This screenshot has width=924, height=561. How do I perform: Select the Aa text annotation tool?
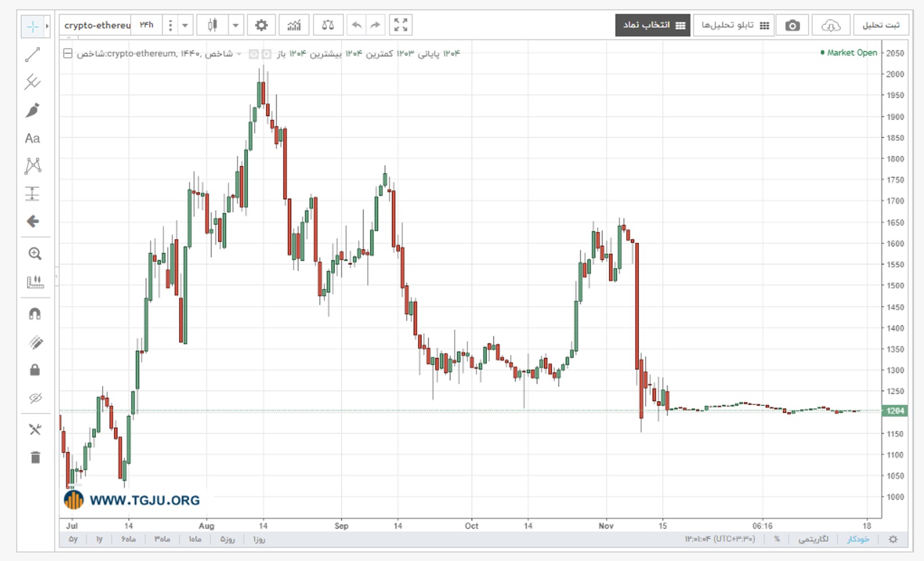(x=33, y=138)
